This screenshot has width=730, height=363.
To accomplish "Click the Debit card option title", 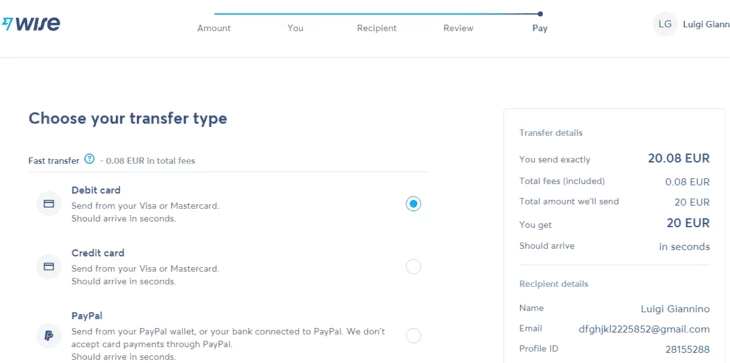I will [96, 190].
